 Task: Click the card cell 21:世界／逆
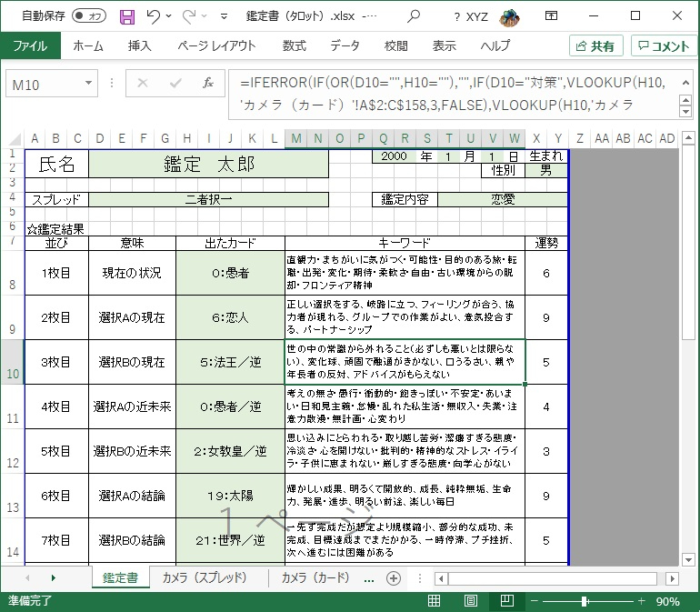(x=230, y=540)
